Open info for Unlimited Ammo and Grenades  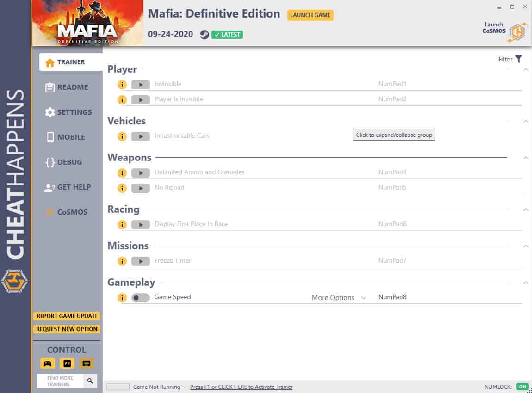[122, 173]
